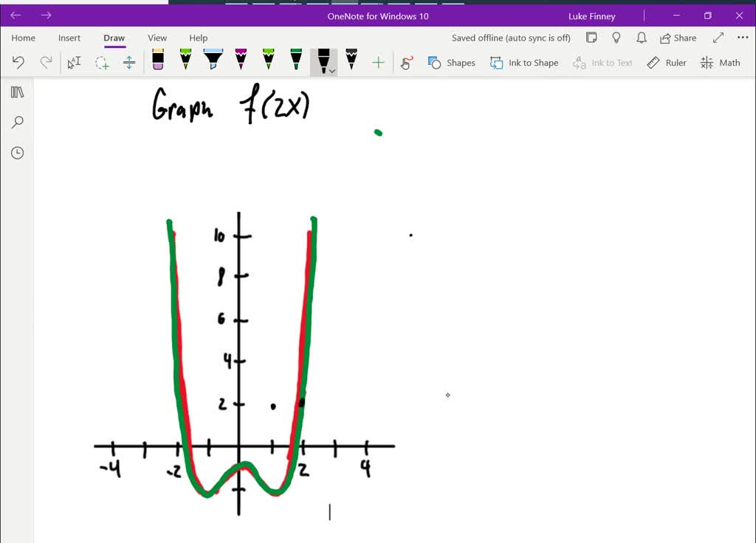Select the Eraser tool

click(x=157, y=62)
